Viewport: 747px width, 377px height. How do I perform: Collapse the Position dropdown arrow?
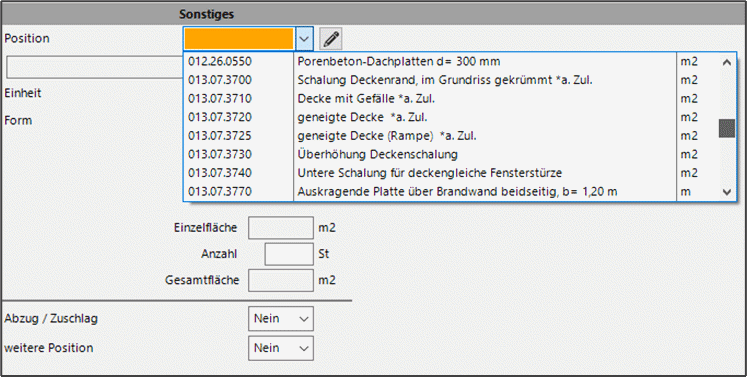click(x=304, y=39)
